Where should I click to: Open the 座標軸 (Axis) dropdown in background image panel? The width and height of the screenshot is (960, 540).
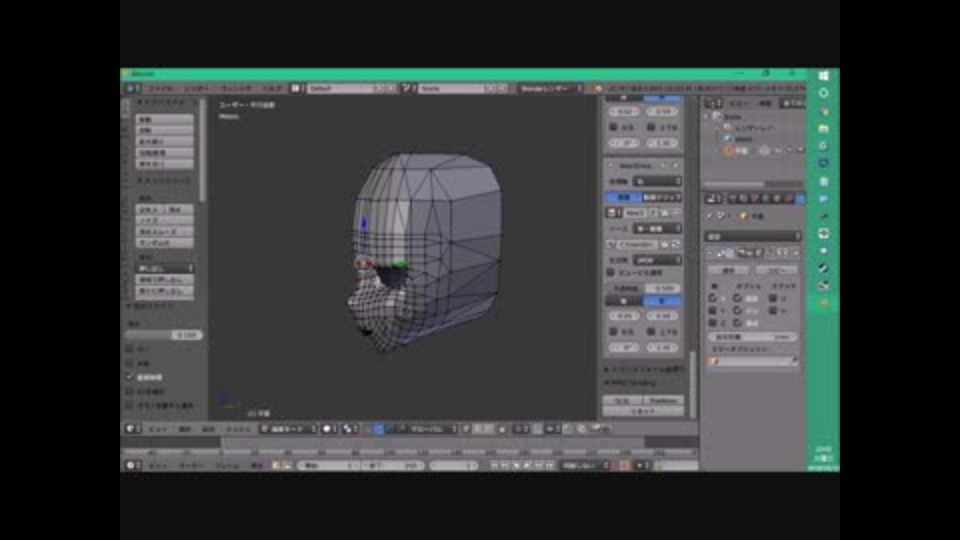point(657,181)
